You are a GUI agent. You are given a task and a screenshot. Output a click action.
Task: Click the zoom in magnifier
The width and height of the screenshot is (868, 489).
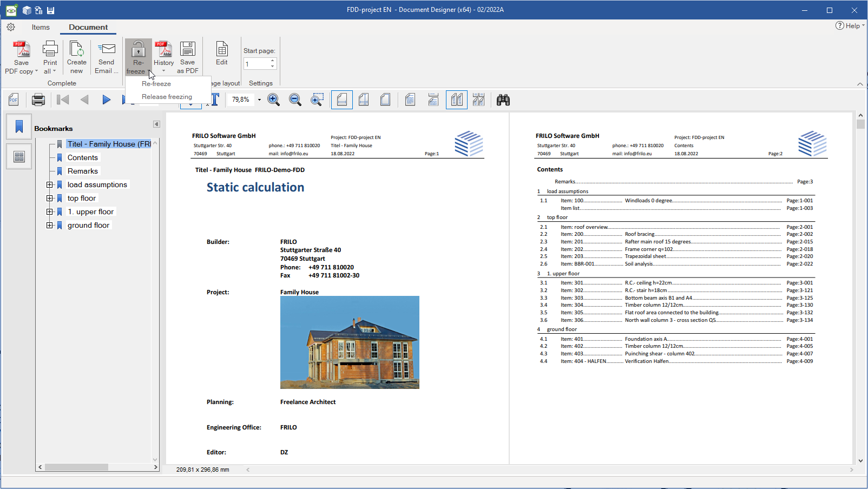coord(274,100)
